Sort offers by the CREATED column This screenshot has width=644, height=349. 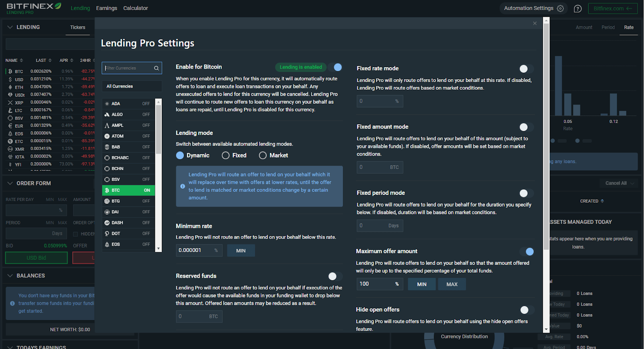pos(592,201)
